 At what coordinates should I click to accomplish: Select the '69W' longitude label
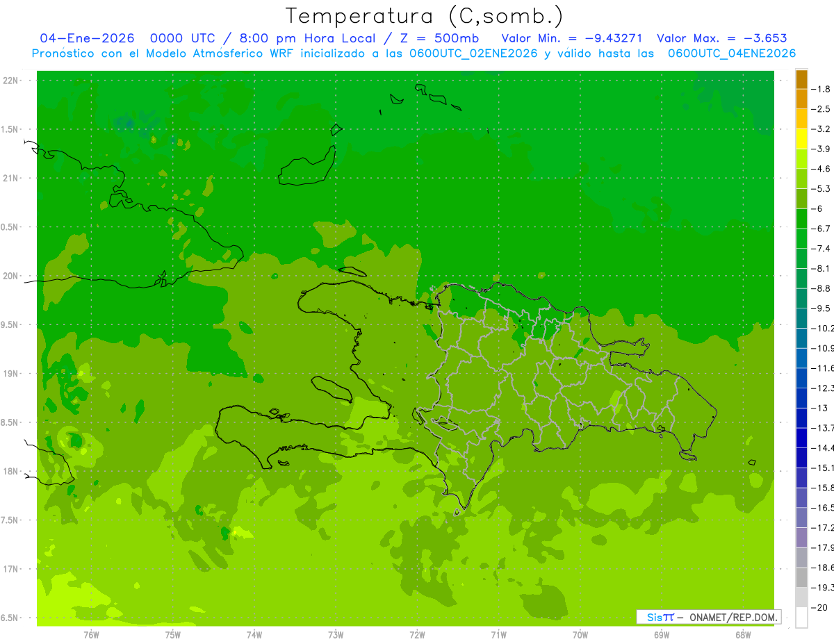662,635
